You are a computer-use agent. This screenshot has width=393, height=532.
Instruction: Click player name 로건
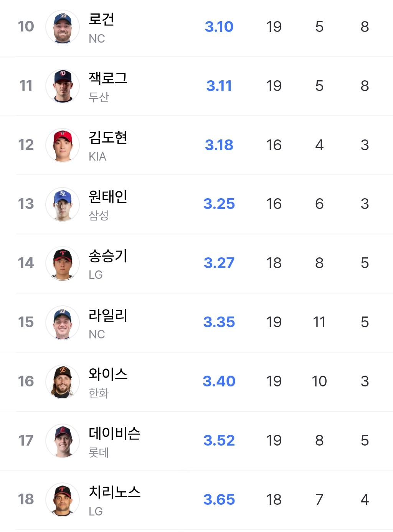click(x=101, y=19)
